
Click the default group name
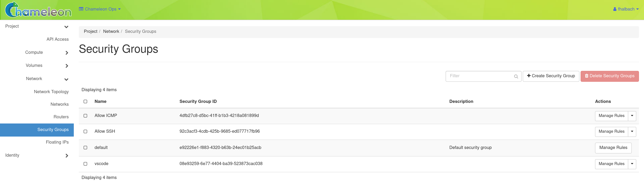tap(101, 148)
